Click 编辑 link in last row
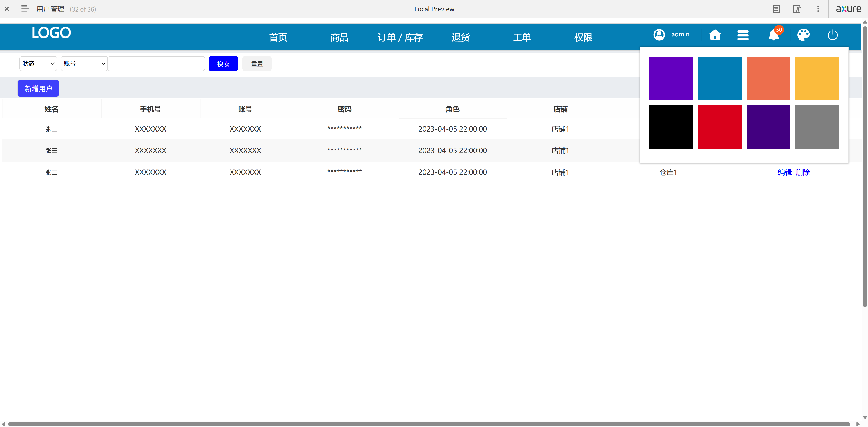The height and width of the screenshot is (427, 868). point(785,172)
